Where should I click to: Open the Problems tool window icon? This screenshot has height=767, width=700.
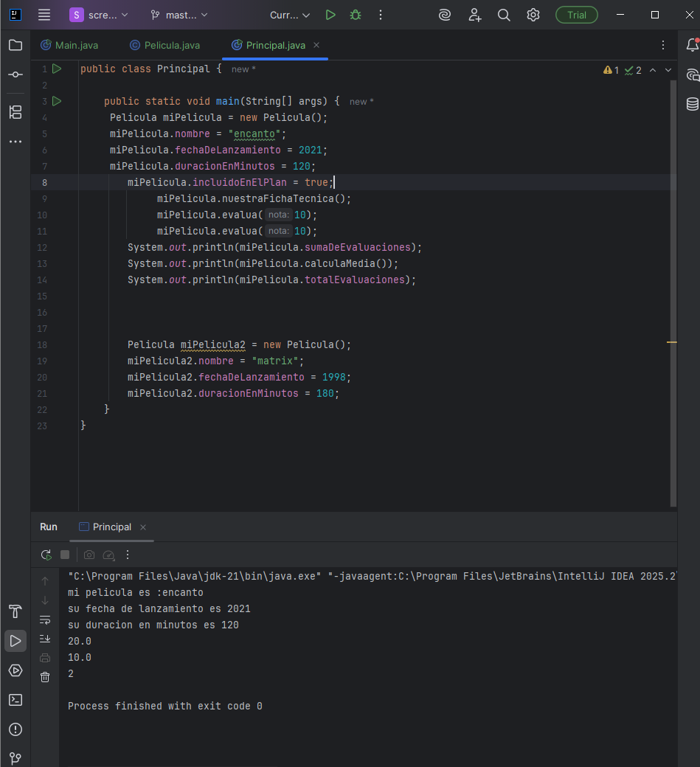(x=15, y=729)
